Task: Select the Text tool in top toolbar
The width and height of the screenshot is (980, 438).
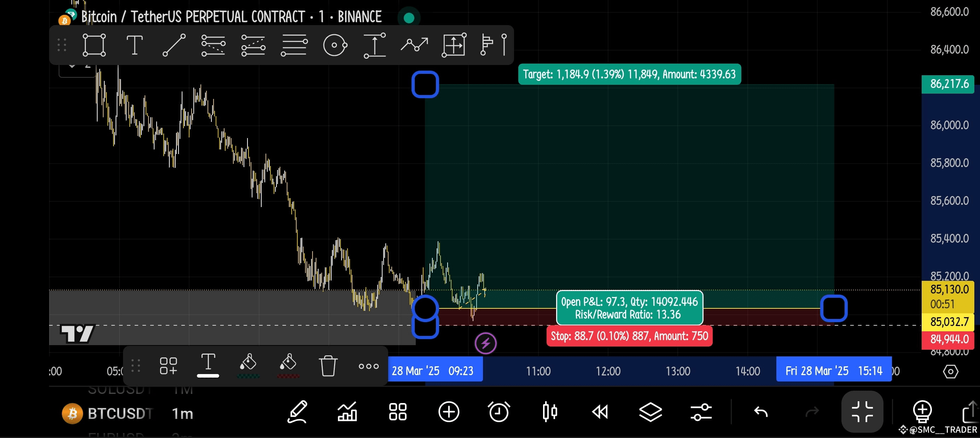Action: 134,45
